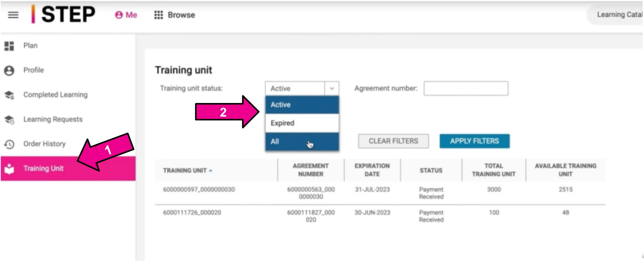The height and width of the screenshot is (262, 644).
Task: Click available training unit value 48
Action: click(566, 213)
